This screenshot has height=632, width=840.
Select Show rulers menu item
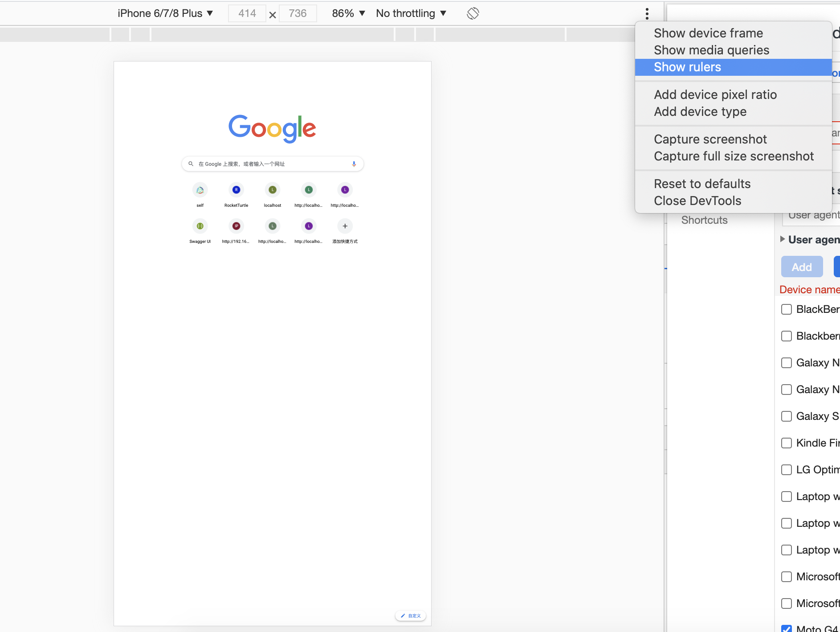[x=687, y=67]
